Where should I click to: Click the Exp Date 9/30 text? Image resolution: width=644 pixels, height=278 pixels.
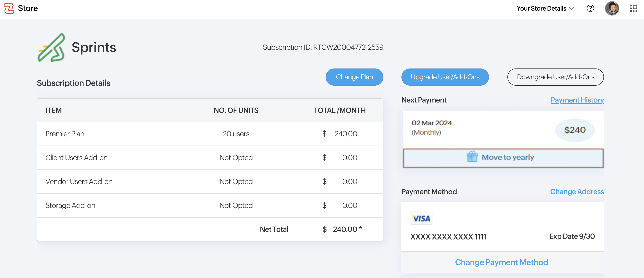(x=572, y=236)
